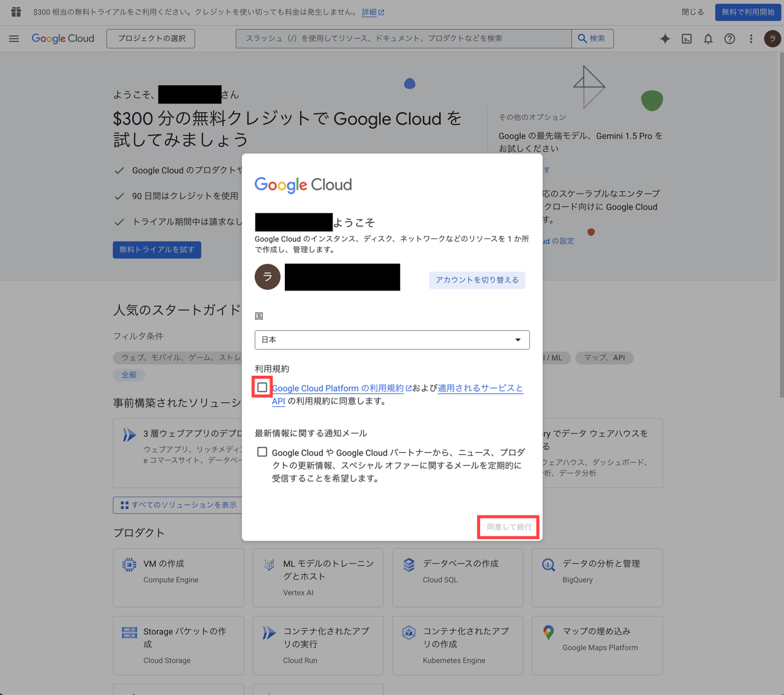Screen dimensions: 784x695
Task: Open the プロジェクトの選択 project picker
Action: pos(151,39)
